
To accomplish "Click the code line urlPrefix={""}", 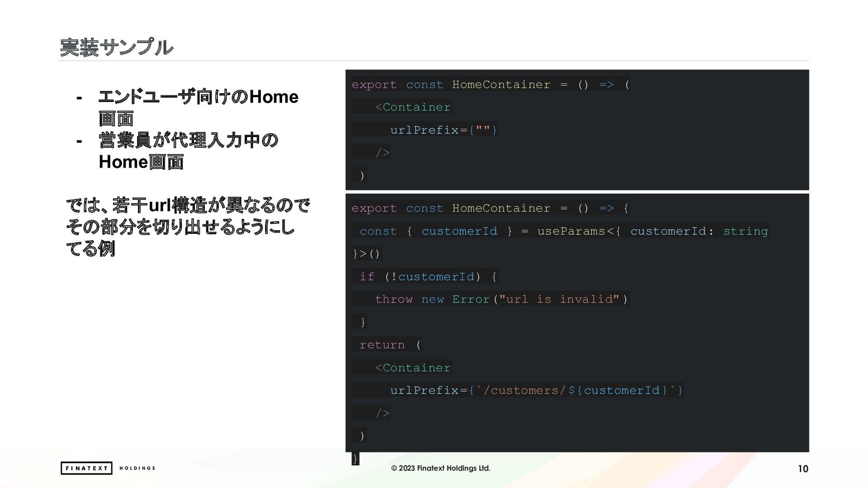I will click(x=443, y=130).
